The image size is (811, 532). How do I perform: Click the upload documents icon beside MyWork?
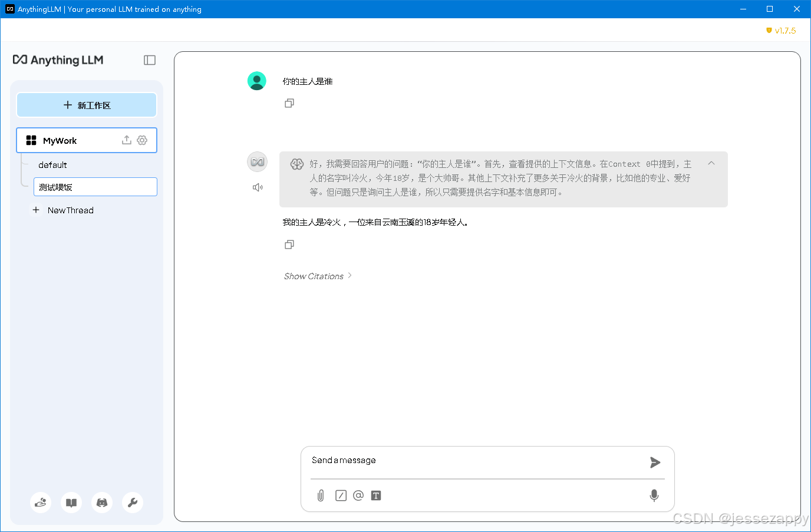point(126,140)
